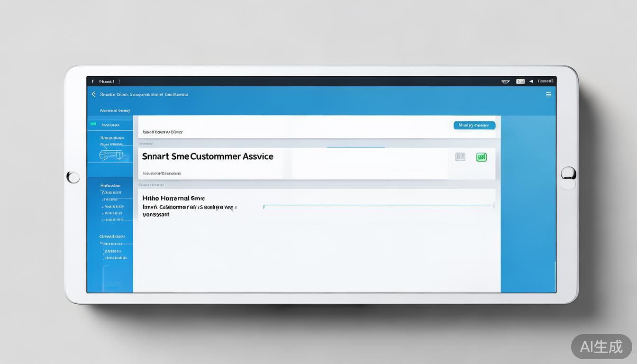Click the 'Snnart Sme Custommer Assvice' heading
The height and width of the screenshot is (364, 637).
208,156
